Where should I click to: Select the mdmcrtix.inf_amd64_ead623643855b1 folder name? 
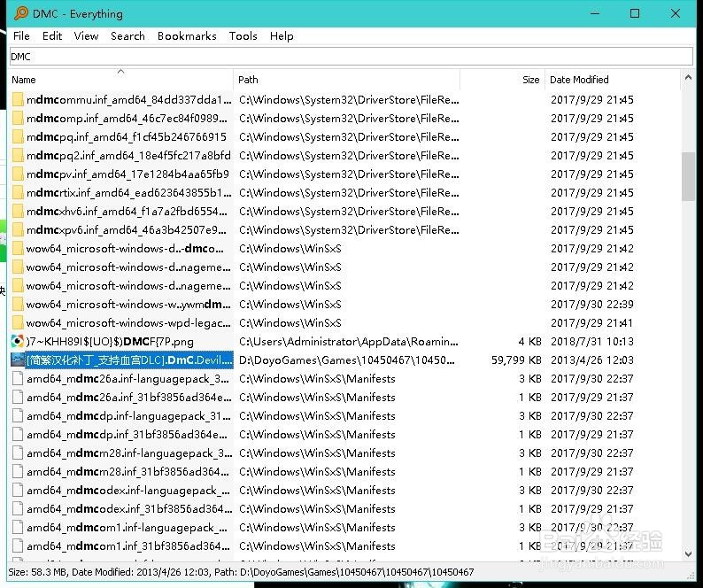(x=129, y=192)
